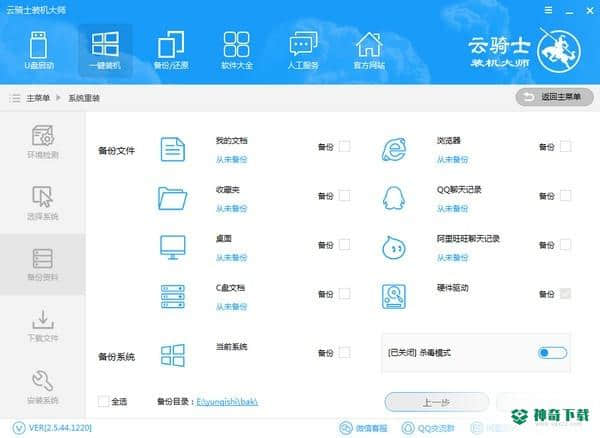Open the U盘启动 tool

(39, 51)
